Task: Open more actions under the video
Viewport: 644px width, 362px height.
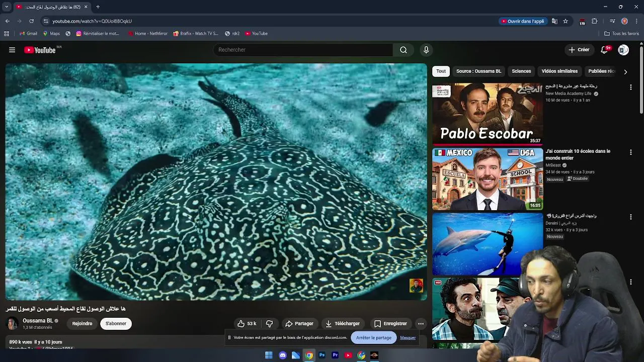Action: click(x=421, y=324)
